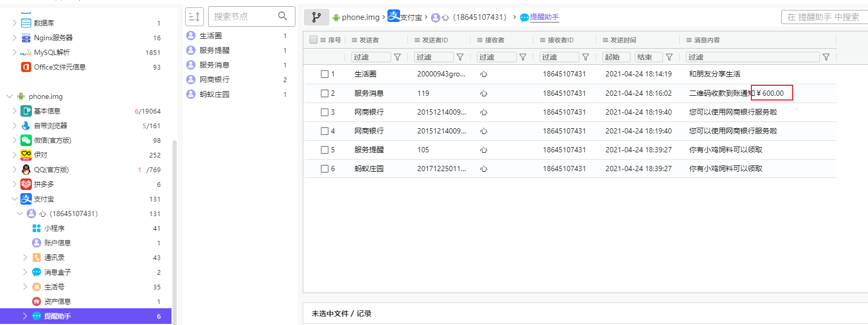This screenshot has height=325, width=868.
Task: Expand the 通讯录 tree node
Action: [x=25, y=257]
